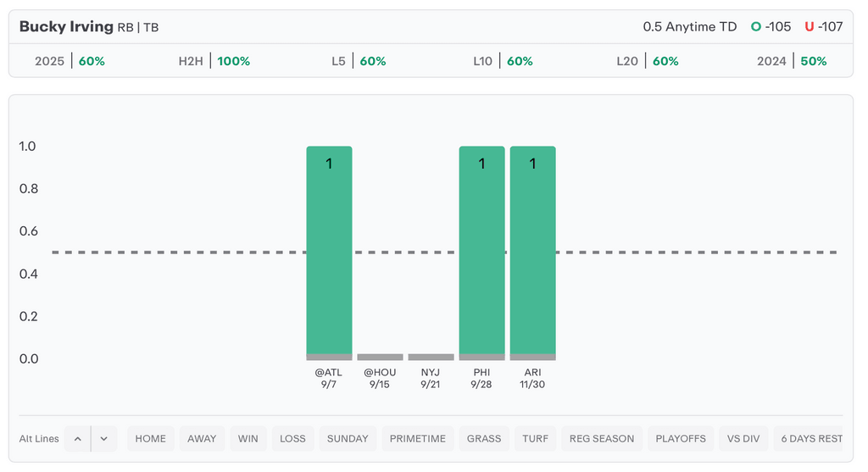Apply the TURF surface filter

[x=535, y=438]
